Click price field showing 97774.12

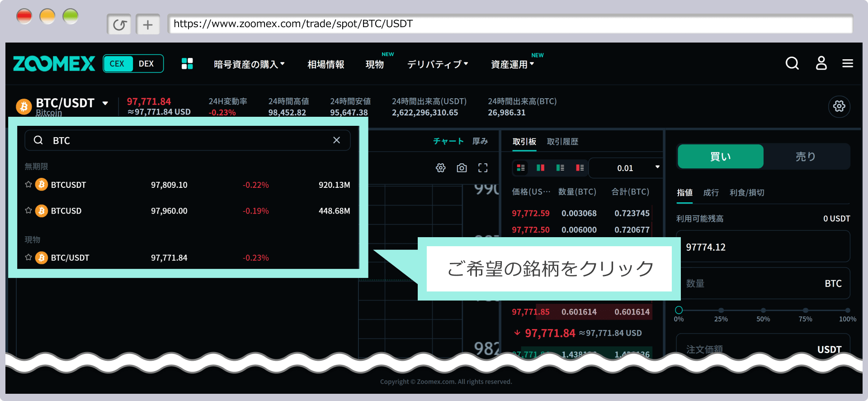tap(763, 247)
